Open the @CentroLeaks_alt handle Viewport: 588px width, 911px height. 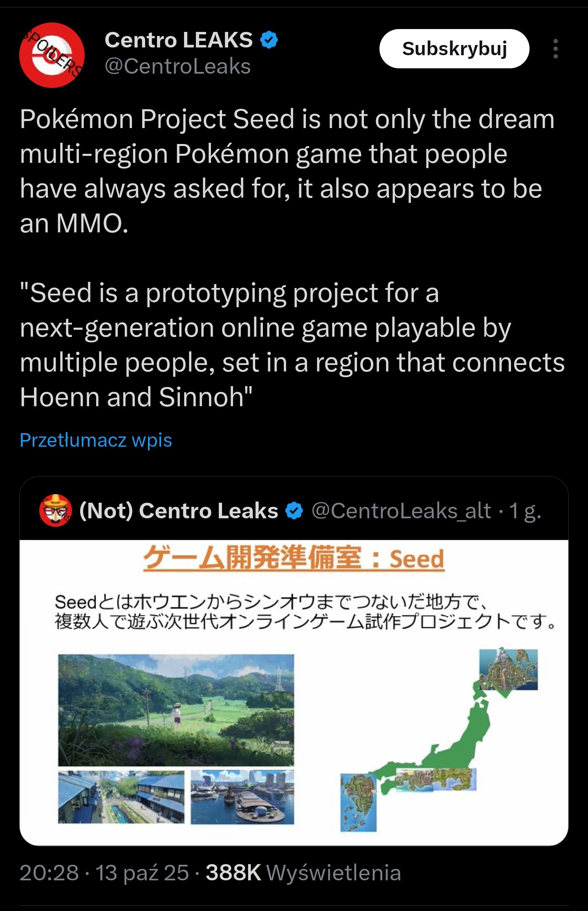[x=401, y=511]
